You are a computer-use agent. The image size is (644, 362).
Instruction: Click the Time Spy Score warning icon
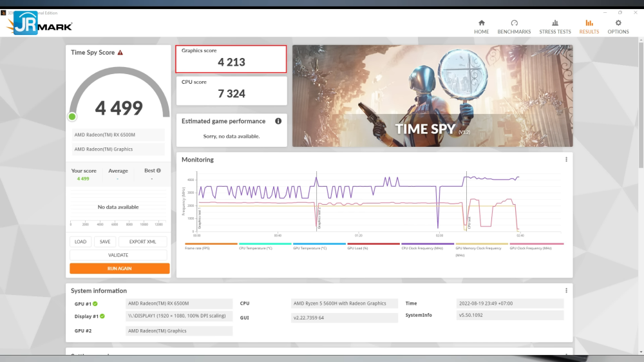[x=120, y=53]
